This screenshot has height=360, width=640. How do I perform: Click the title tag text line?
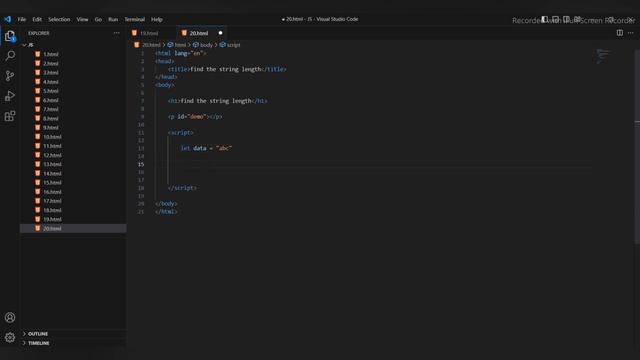click(227, 69)
